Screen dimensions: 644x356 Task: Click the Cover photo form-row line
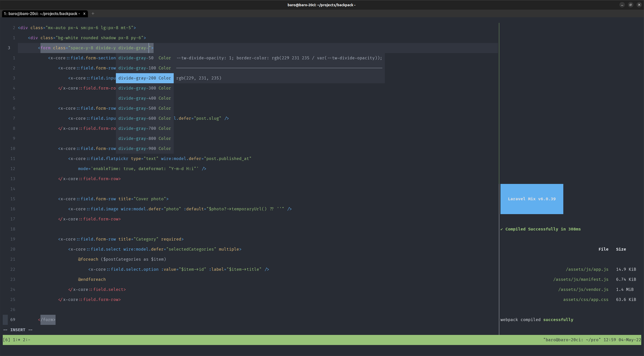(113, 199)
